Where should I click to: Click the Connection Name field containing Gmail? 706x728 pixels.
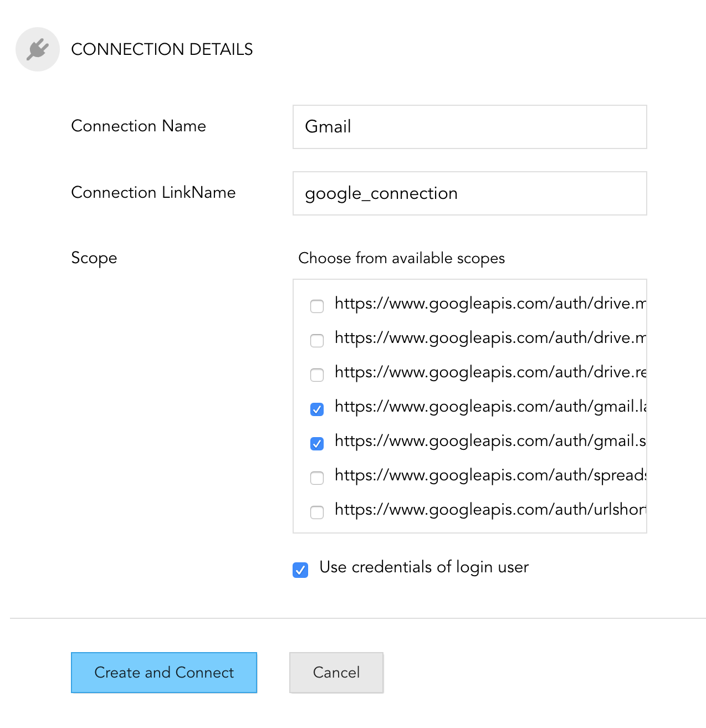point(469,127)
